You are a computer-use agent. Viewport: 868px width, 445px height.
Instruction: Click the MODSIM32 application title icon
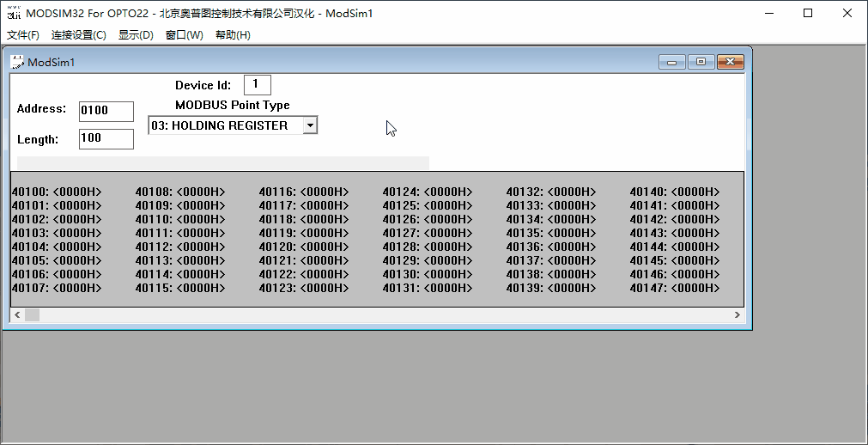[14, 13]
